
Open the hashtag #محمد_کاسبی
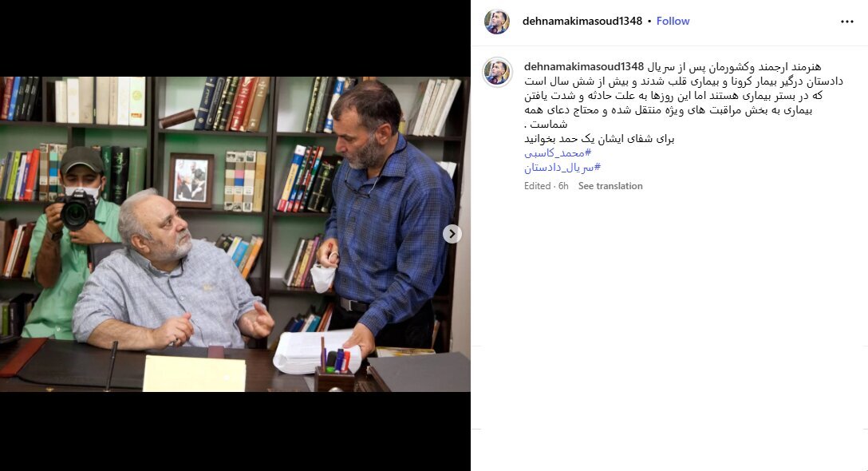[558, 153]
